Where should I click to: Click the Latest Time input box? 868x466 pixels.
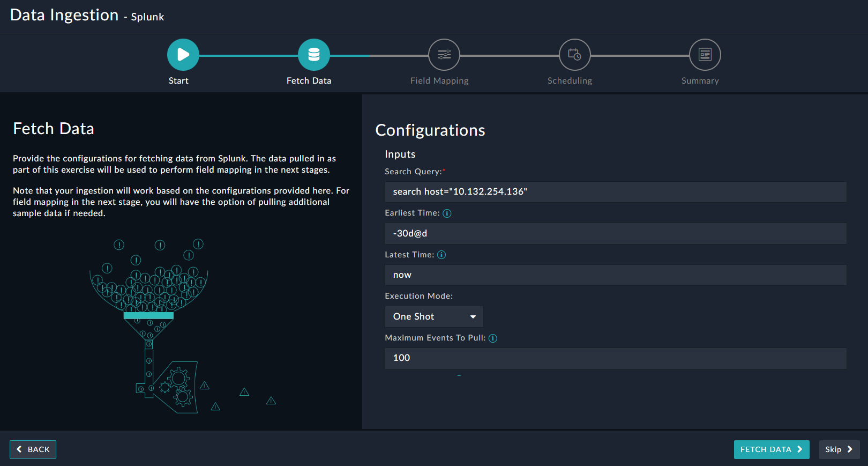[x=615, y=275]
